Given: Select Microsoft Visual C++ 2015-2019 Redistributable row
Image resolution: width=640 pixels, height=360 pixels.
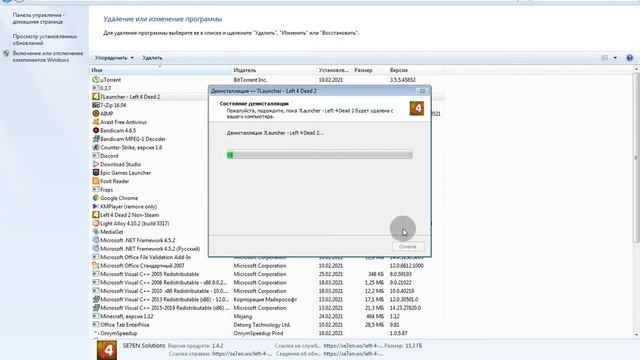Looking at the screenshot, I should tap(267, 308).
